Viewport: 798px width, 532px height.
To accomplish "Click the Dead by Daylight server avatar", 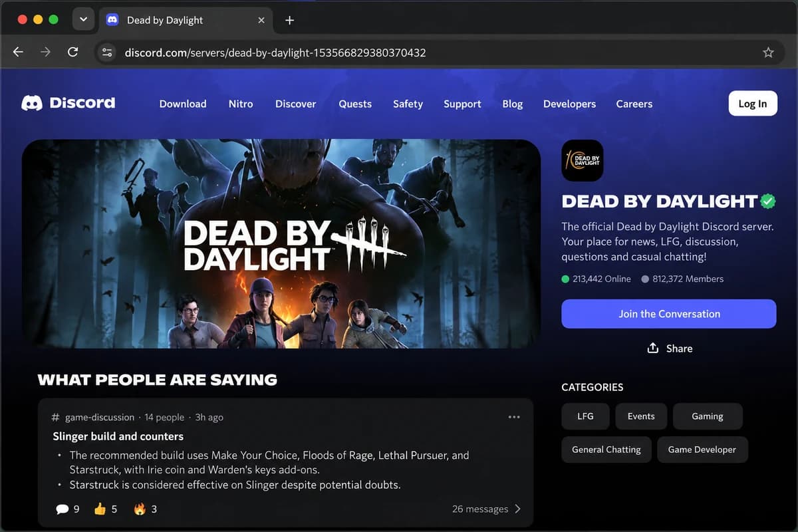I will pos(583,160).
